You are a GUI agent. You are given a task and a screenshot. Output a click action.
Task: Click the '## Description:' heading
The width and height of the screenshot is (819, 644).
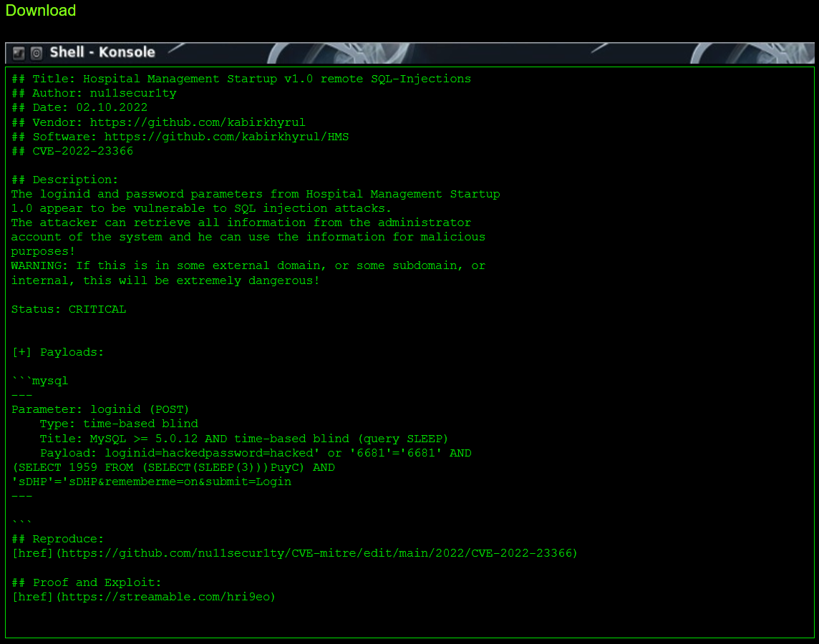[x=64, y=180]
